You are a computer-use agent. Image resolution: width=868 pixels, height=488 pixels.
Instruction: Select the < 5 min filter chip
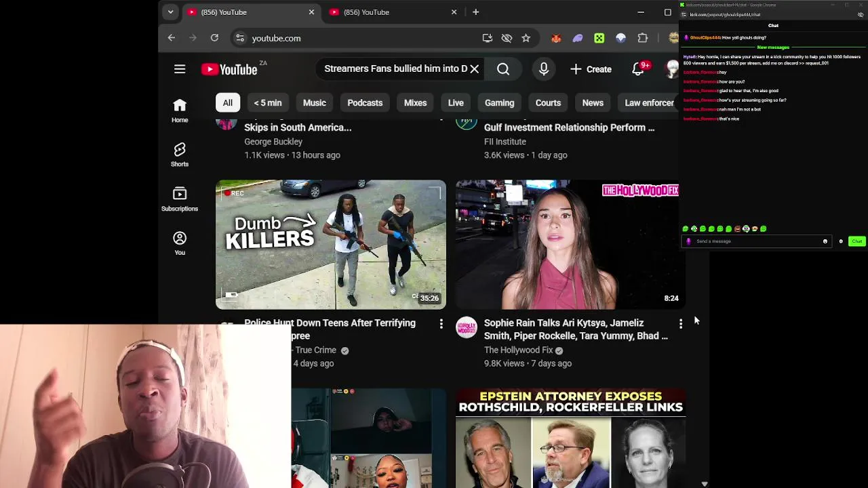pyautogui.click(x=268, y=103)
